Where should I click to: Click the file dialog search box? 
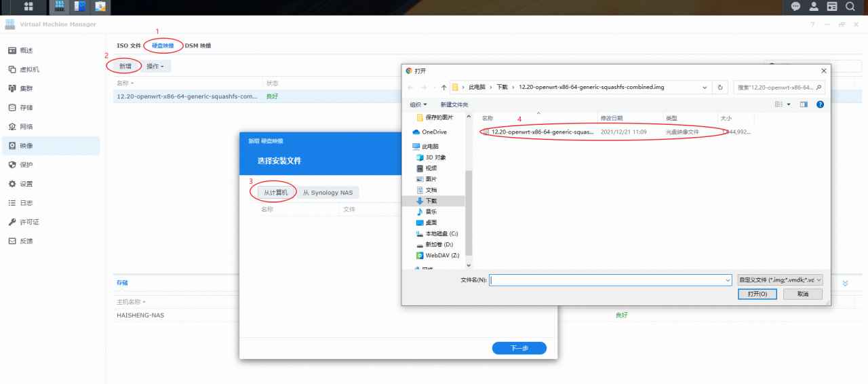coord(778,88)
